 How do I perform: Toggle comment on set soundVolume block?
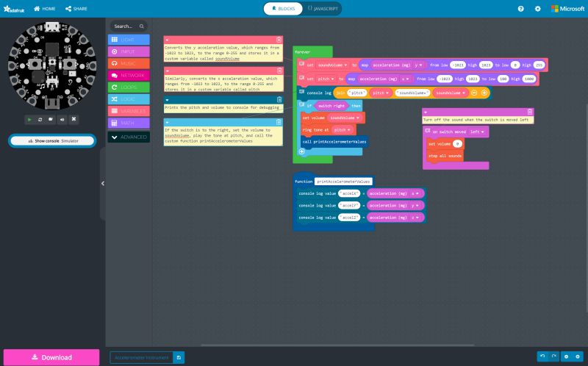[301, 64]
